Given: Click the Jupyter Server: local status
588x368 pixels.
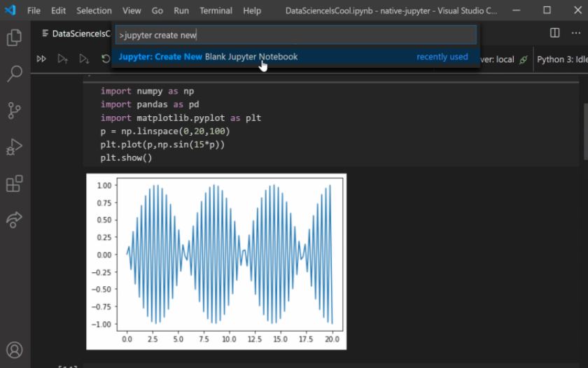Looking at the screenshot, I should [497, 59].
